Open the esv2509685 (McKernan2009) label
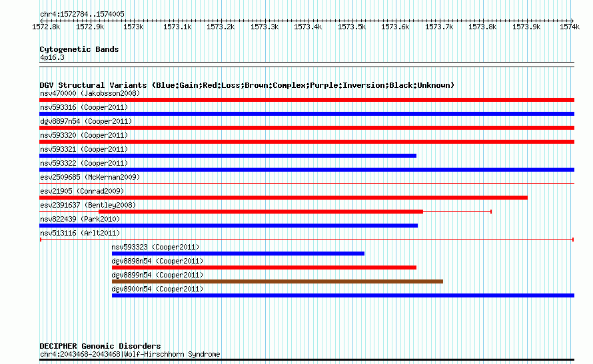This screenshot has width=593, height=364. coord(90,177)
